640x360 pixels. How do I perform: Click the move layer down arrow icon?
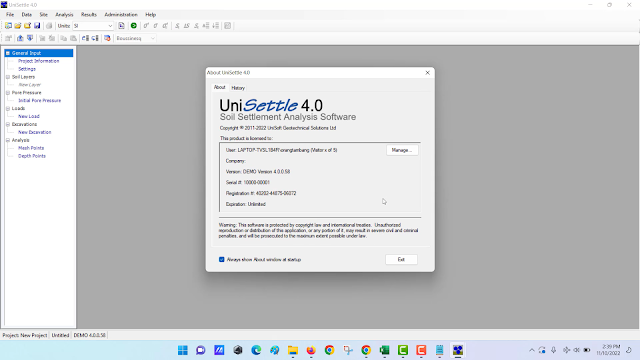30,38
